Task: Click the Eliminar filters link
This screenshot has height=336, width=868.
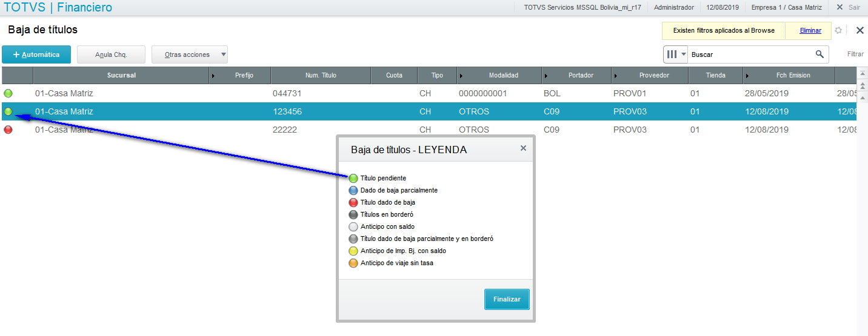Action: [810, 30]
